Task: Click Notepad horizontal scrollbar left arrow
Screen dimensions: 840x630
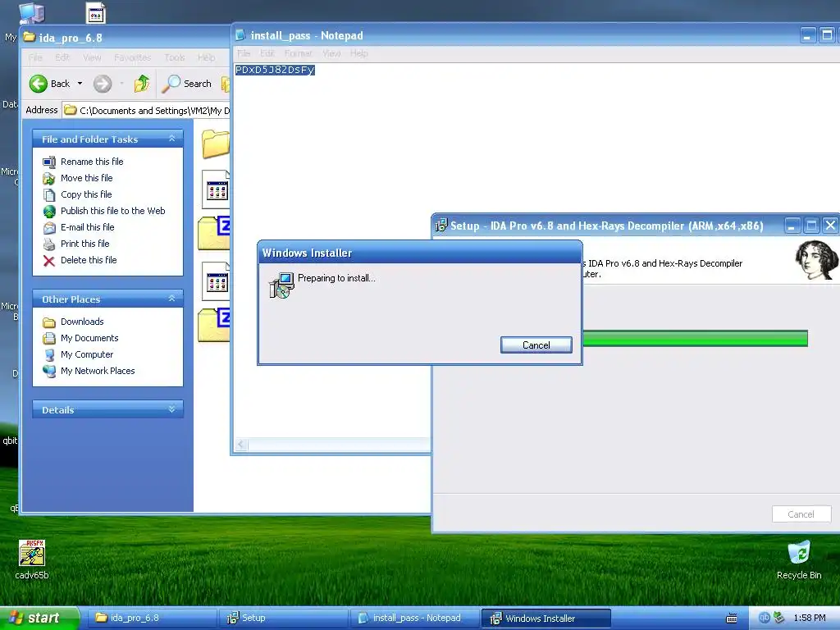Action: tap(242, 444)
